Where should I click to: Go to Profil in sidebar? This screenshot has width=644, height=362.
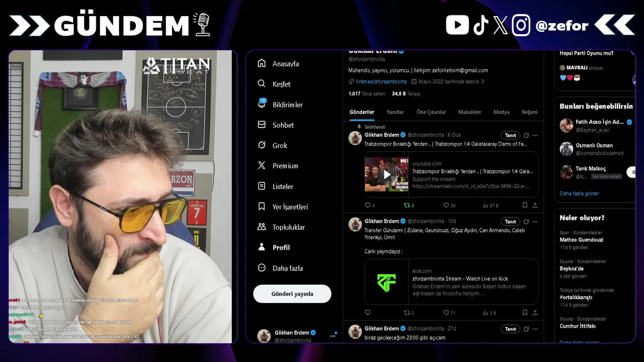(x=274, y=247)
